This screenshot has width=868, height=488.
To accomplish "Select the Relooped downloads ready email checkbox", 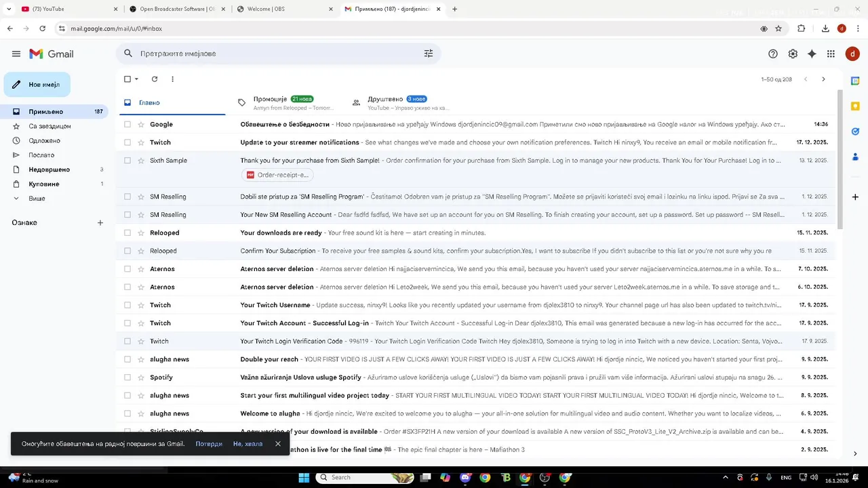I will pyautogui.click(x=127, y=232).
